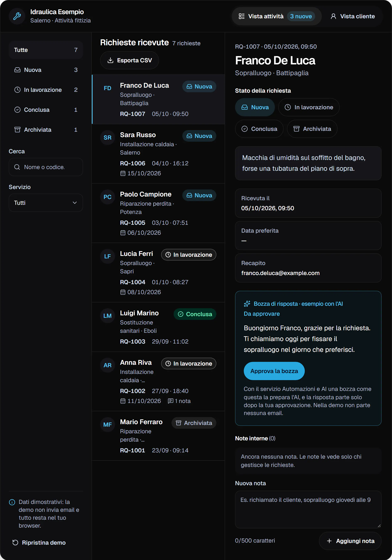This screenshot has width=392, height=560.
Task: Focus the Nome o codice search field
Action: click(46, 167)
